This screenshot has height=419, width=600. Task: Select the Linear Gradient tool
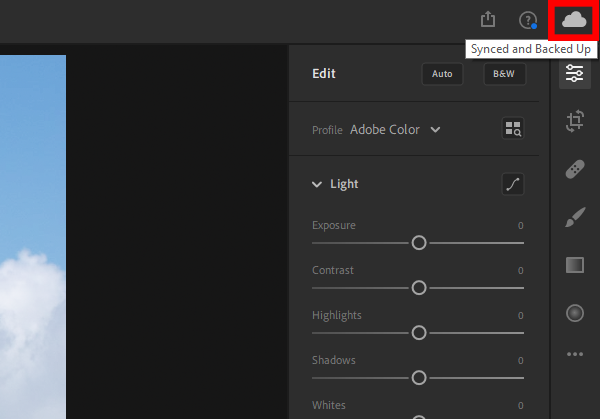click(x=574, y=265)
